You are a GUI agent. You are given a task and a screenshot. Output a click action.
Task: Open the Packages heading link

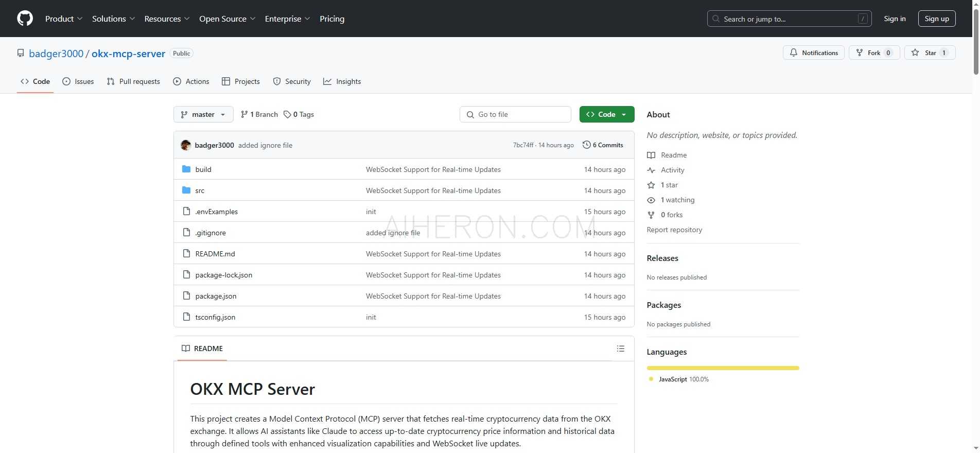click(x=663, y=305)
